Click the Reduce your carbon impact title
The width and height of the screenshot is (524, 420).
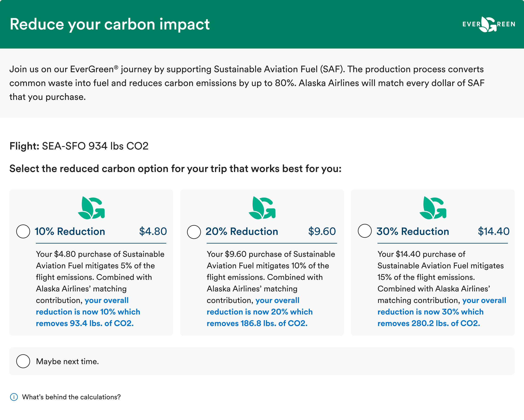pos(110,25)
